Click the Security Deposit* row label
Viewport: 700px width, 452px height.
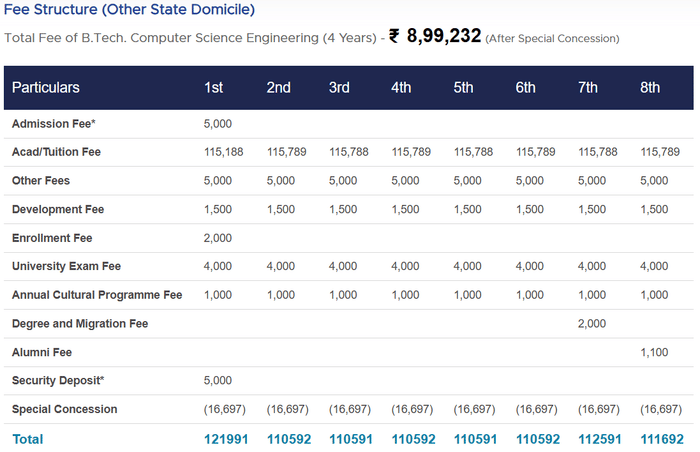coord(58,380)
